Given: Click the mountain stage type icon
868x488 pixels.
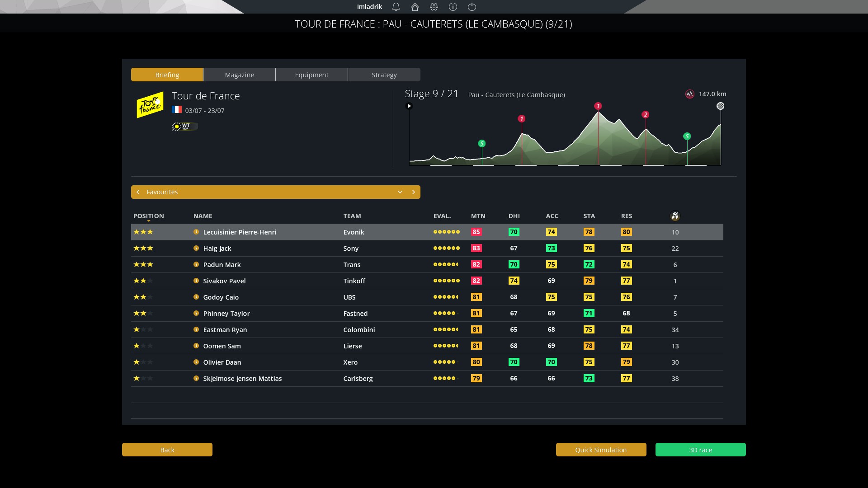Looking at the screenshot, I should pyautogui.click(x=689, y=94).
